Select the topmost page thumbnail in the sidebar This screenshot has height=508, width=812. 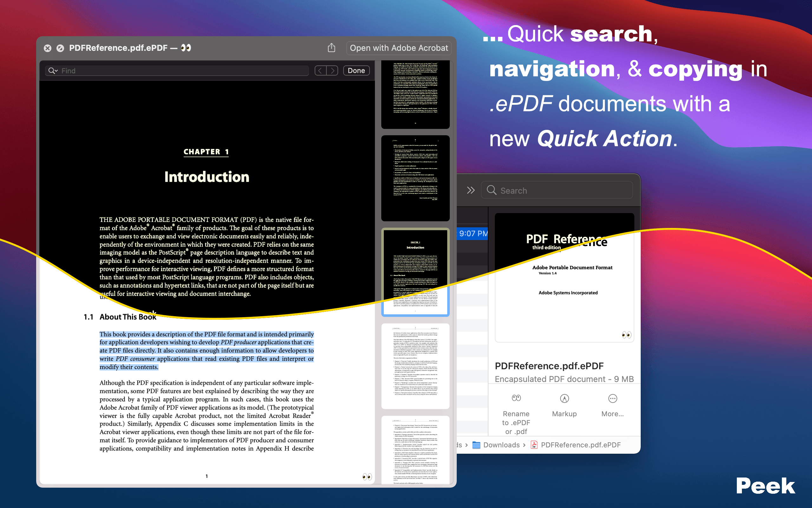click(x=416, y=94)
